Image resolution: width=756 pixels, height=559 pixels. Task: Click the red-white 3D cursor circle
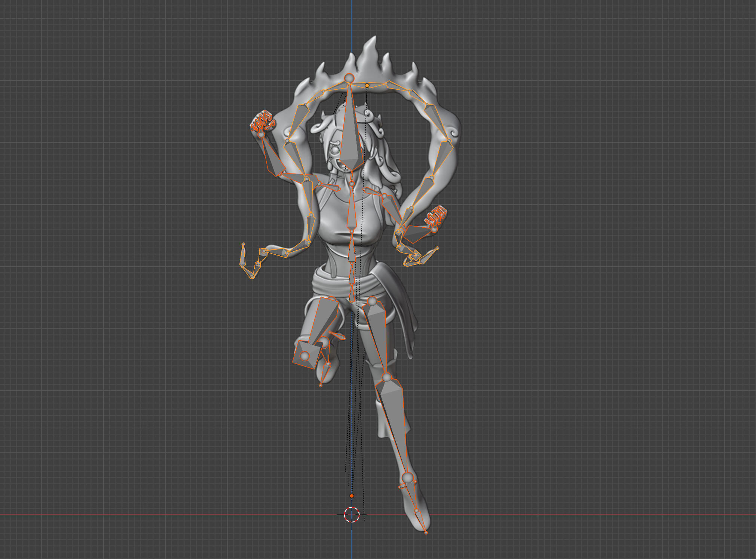pyautogui.click(x=352, y=515)
